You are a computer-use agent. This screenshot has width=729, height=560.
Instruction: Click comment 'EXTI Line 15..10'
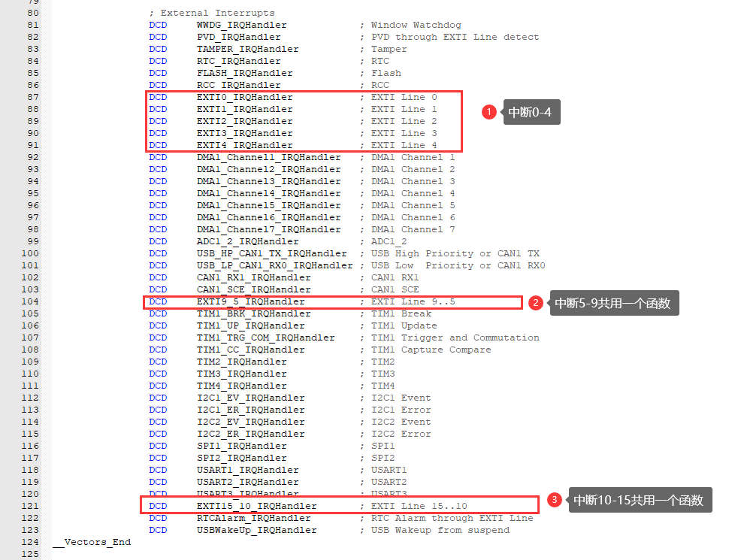tap(419, 507)
